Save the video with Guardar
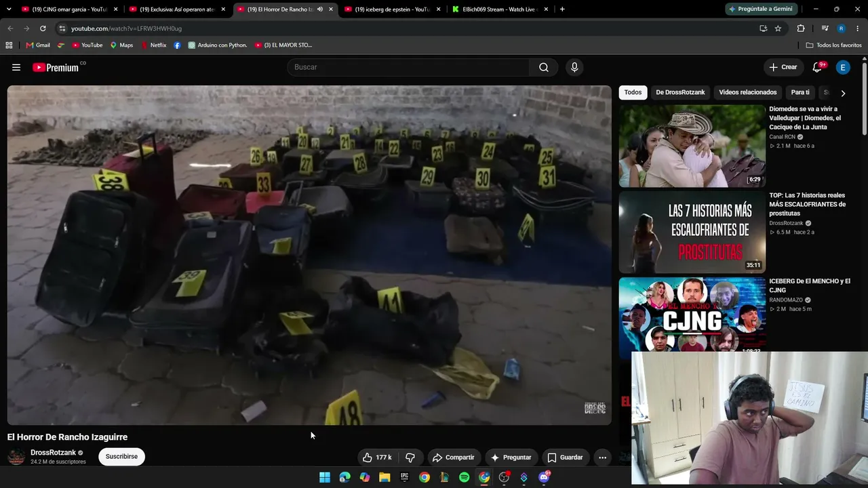 tap(565, 457)
